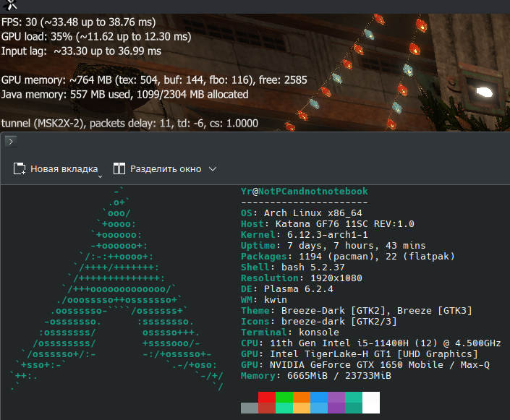The image size is (510, 420).
Task: Click the Yr@NotPCandnotnotebook title text
Action: (304, 191)
